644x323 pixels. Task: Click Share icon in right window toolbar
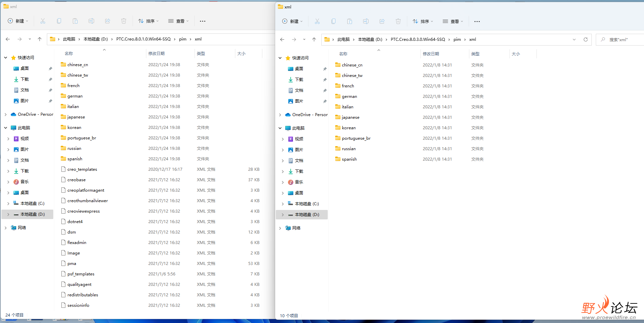click(382, 21)
